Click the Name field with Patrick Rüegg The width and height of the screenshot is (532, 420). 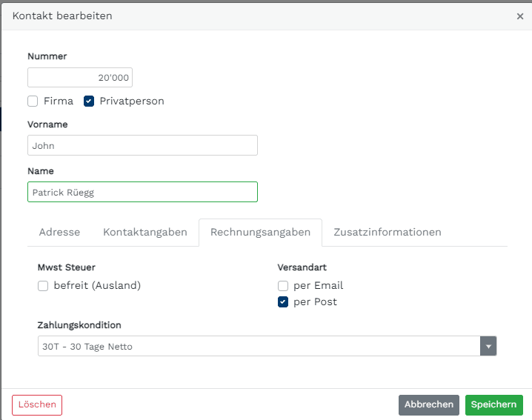coord(142,192)
